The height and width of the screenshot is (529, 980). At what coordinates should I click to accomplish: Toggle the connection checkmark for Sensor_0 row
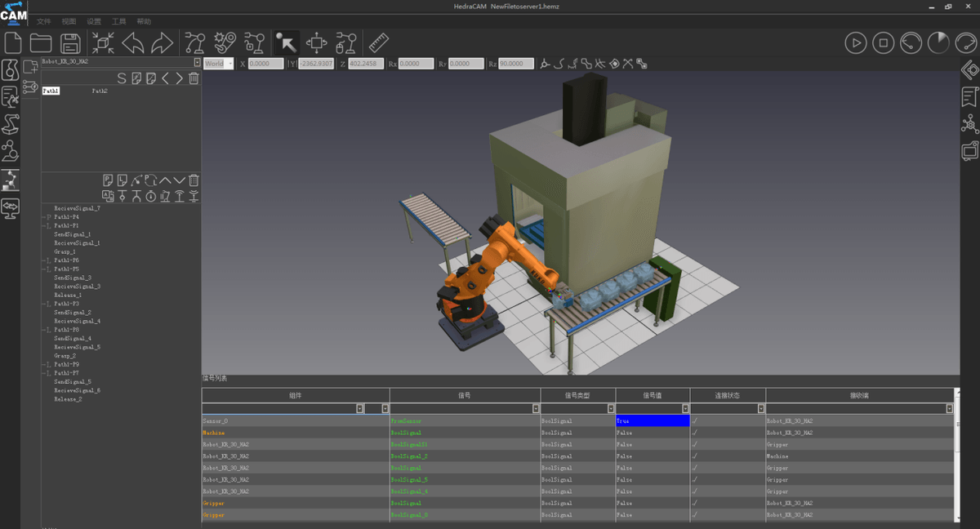point(695,420)
